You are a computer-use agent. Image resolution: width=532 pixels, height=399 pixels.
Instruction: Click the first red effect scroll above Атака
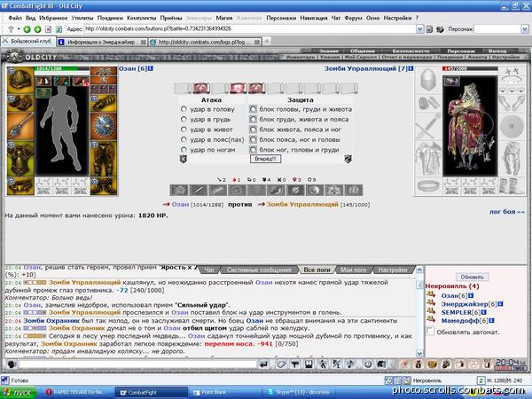point(201,88)
